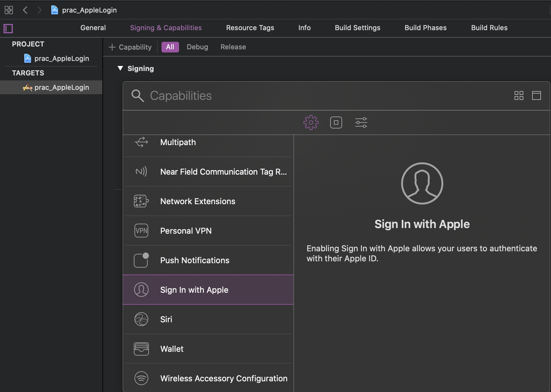Viewport: 551px width, 392px height.
Task: Click the Network Extensions puzzle icon
Action: click(x=141, y=201)
